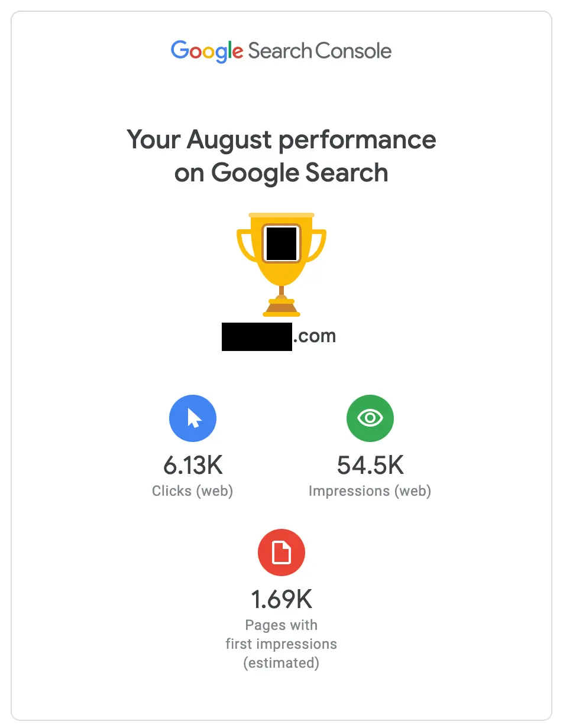Click the word Search in the header logo
Viewport: 563px width, 728px height.
(280, 51)
